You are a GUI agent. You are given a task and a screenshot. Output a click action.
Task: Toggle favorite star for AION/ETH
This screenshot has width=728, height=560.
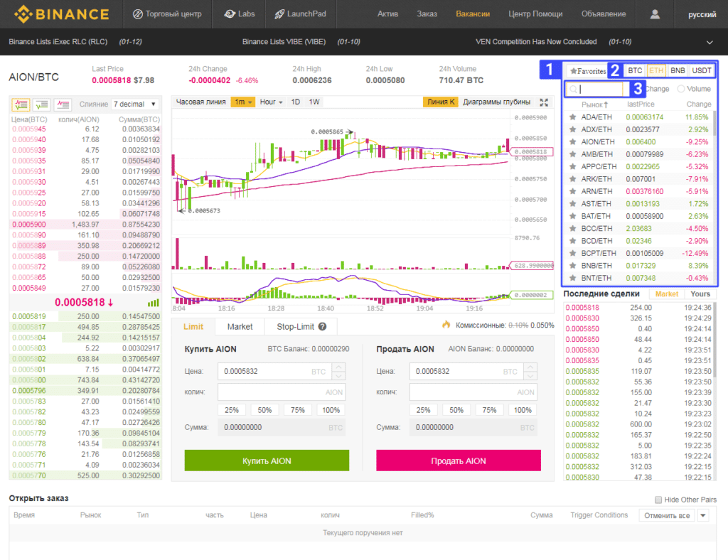[572, 142]
